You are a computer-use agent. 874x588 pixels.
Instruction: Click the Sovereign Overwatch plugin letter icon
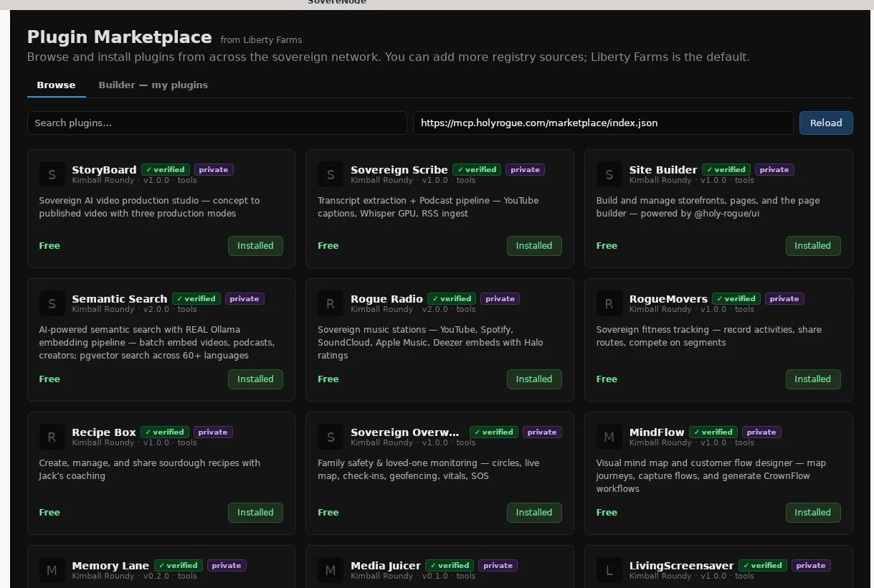coord(331,437)
